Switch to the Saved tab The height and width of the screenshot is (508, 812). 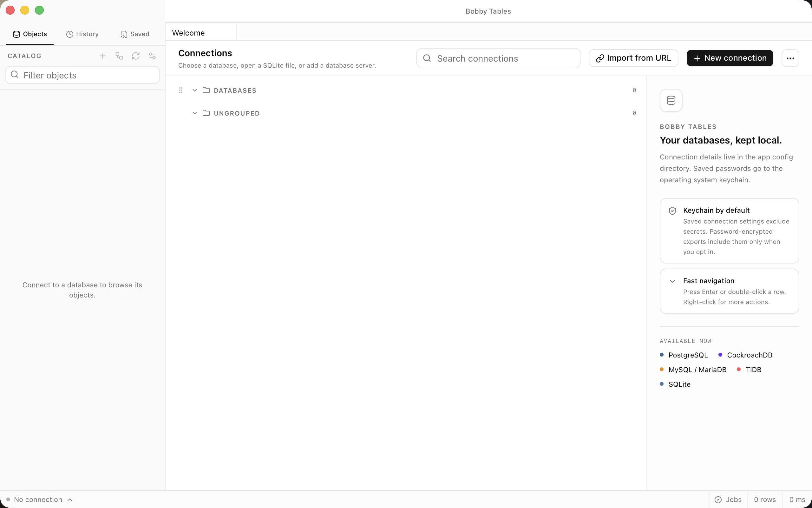(x=135, y=34)
